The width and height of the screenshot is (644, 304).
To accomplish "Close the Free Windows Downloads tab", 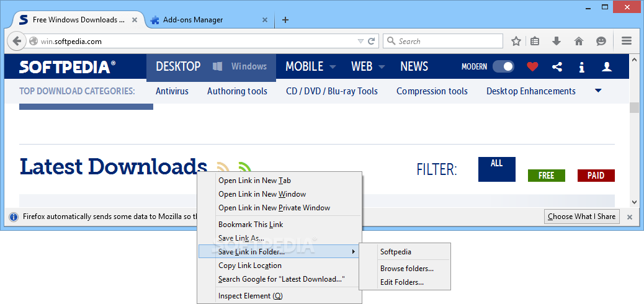I will coord(135,20).
